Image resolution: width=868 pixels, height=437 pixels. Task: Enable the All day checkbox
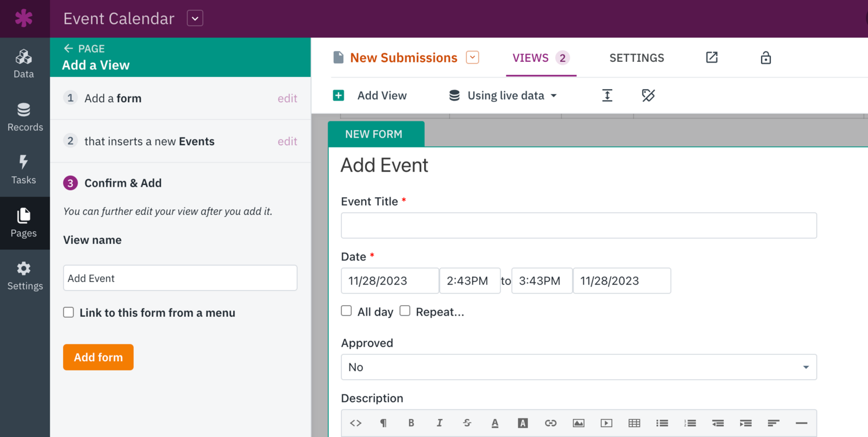click(346, 310)
